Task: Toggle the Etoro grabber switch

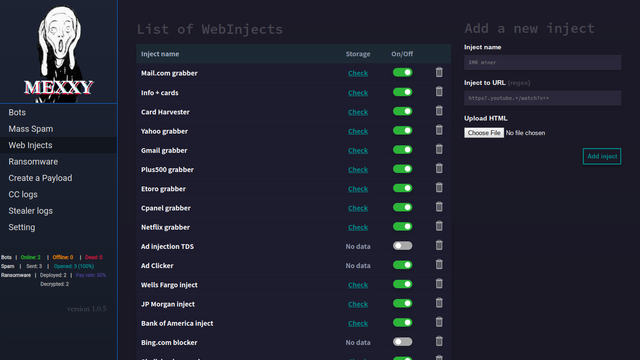Action: (402, 188)
